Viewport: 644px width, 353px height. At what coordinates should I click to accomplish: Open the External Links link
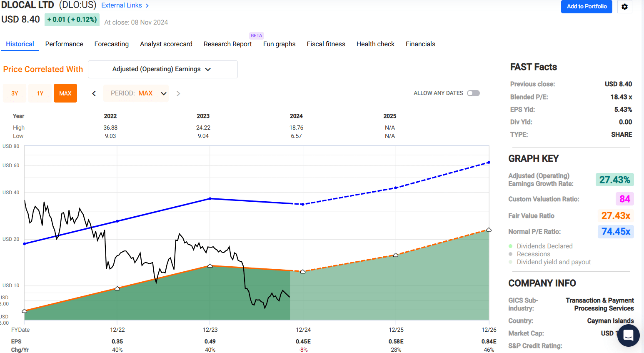(122, 5)
